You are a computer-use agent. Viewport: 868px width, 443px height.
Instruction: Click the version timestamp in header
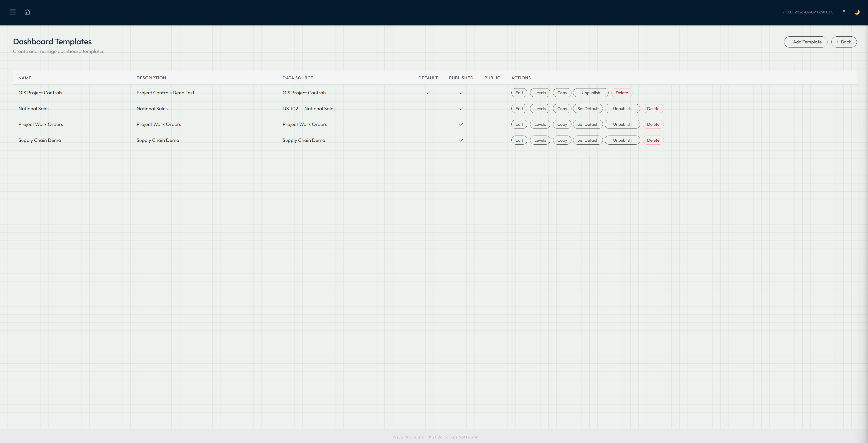(807, 12)
